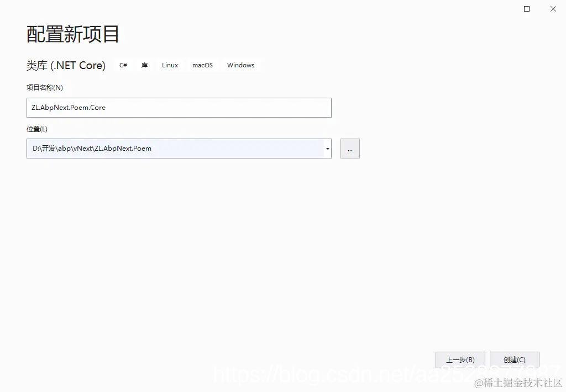This screenshot has width=566, height=392.
Task: Click the 库 project type tag
Action: click(x=144, y=65)
